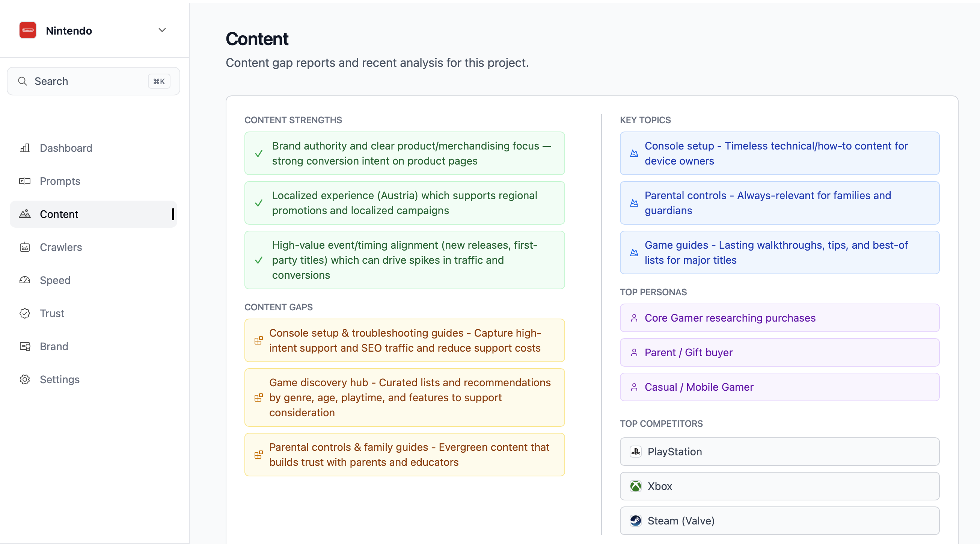The width and height of the screenshot is (980, 544).
Task: Open the Trust section from sidebar
Action: 52,313
